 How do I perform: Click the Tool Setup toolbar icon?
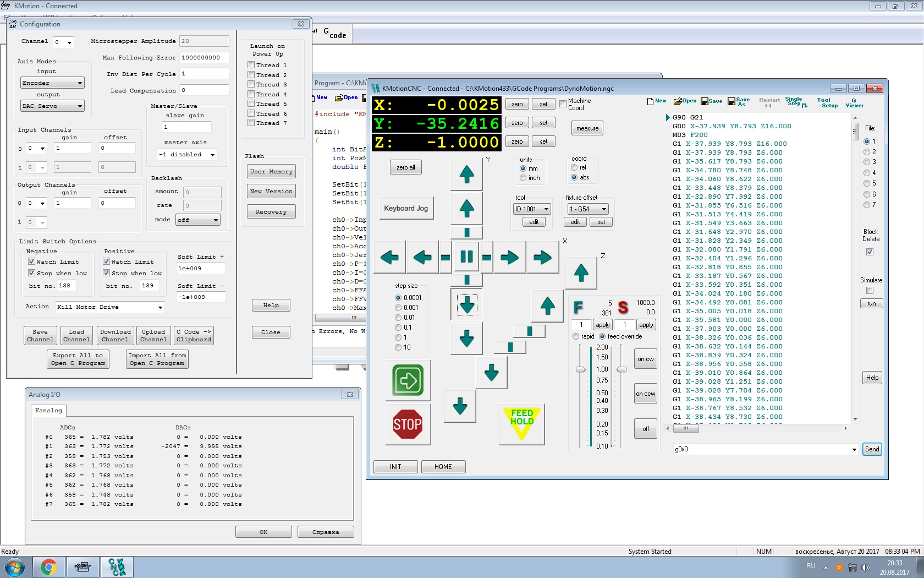(827, 103)
